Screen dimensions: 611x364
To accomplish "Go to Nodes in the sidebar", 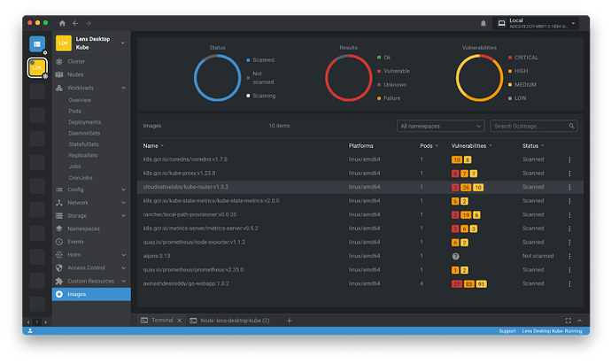I will pos(76,74).
